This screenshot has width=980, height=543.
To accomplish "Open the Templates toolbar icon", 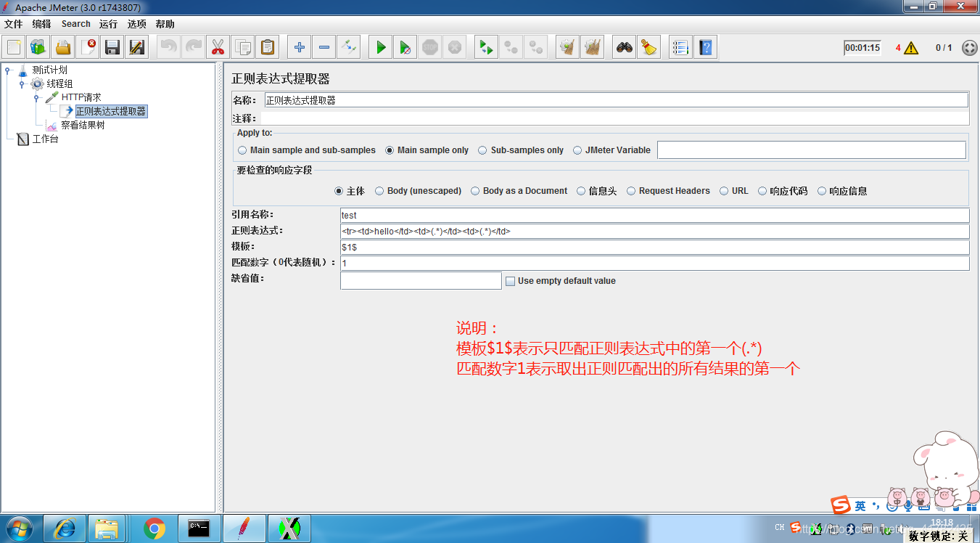I will coord(38,48).
